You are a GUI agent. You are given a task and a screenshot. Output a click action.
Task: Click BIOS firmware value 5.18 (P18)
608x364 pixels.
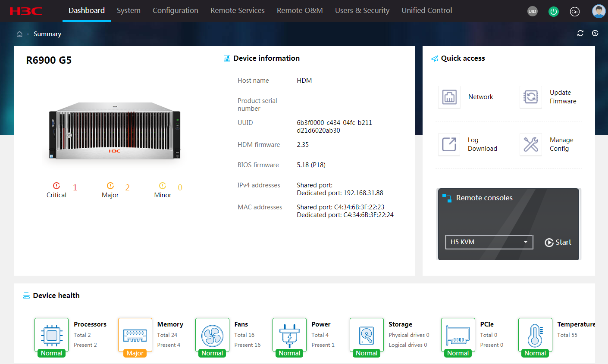click(x=311, y=165)
